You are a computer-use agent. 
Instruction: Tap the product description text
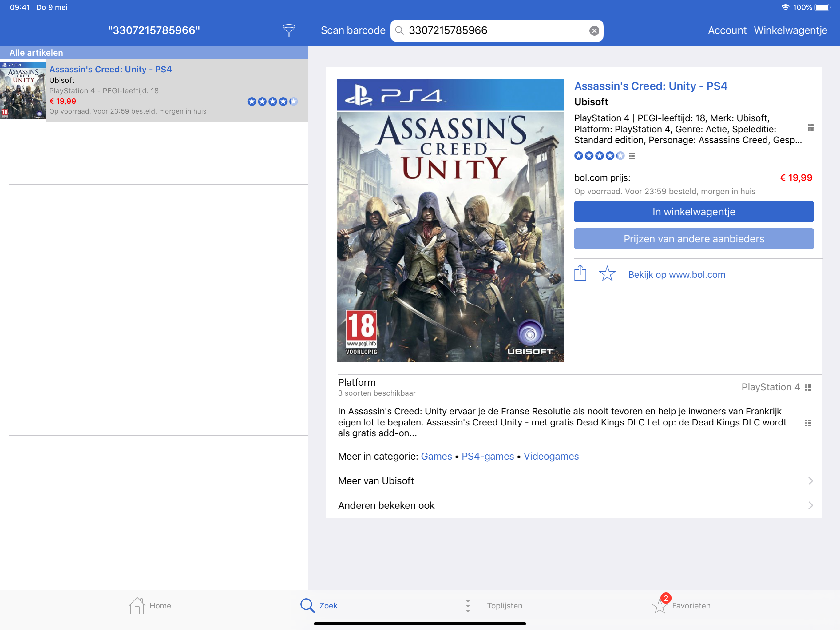click(x=562, y=422)
